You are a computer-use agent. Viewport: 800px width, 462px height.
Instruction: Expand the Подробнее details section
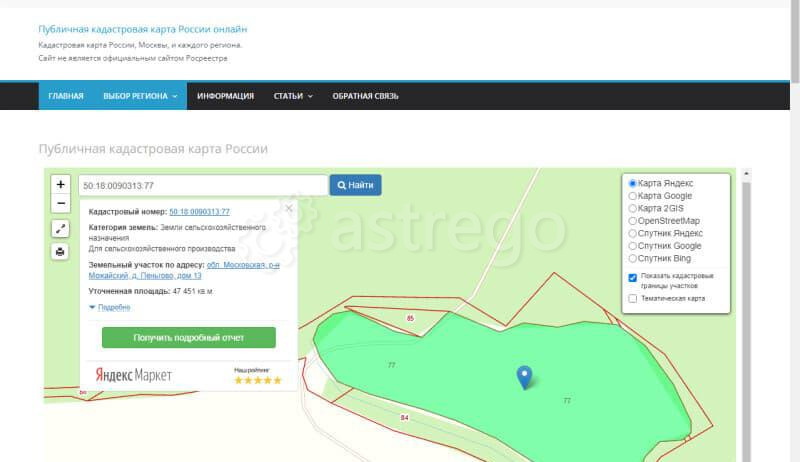[x=114, y=307]
